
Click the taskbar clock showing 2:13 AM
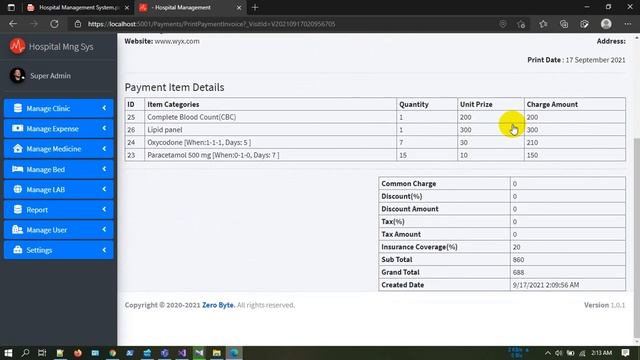(x=601, y=353)
